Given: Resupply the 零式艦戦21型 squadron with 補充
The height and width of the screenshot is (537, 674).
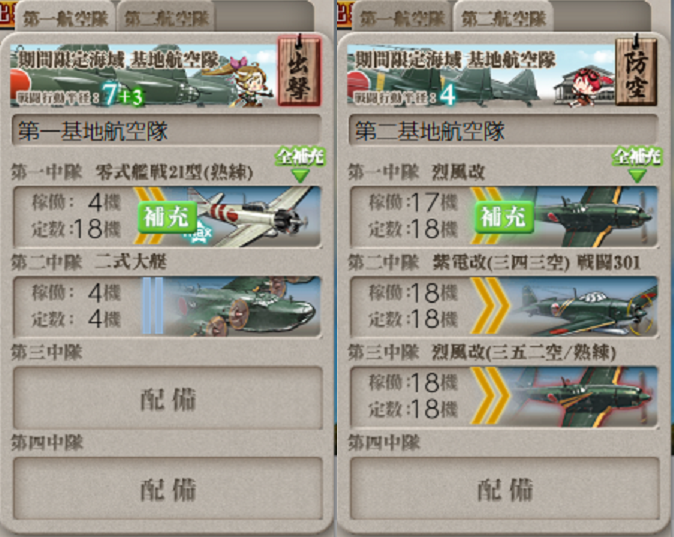Looking at the screenshot, I should coord(167,217).
